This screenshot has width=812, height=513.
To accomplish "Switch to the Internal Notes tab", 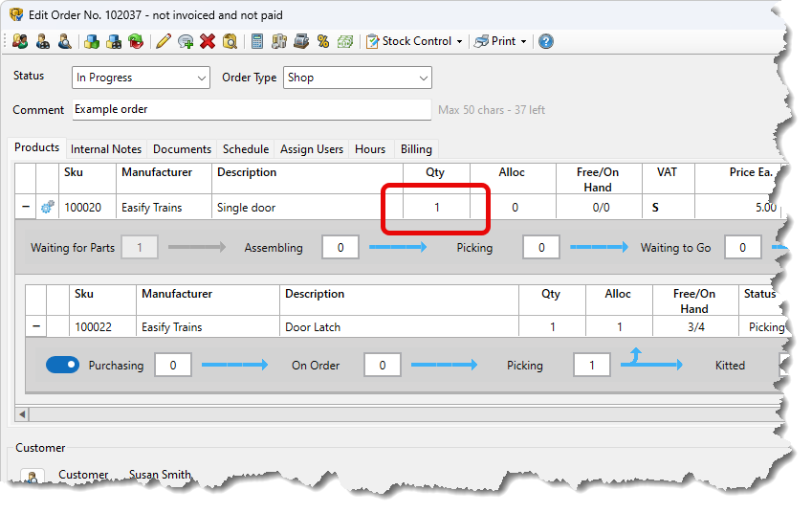I will (x=106, y=149).
